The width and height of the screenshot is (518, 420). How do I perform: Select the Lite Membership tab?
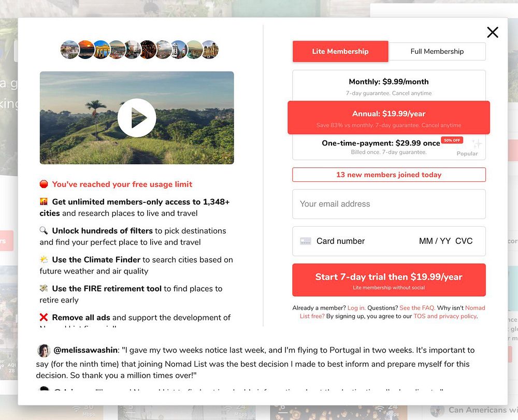[340, 51]
